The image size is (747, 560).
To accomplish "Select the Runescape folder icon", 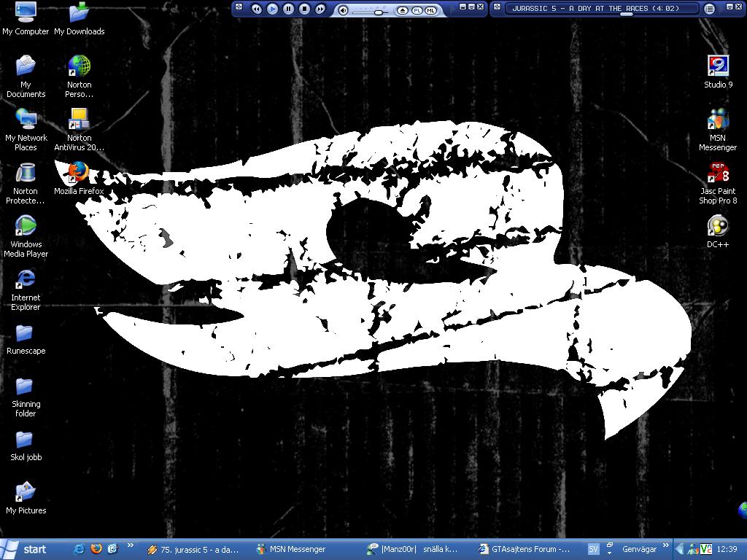I will click(x=26, y=339).
